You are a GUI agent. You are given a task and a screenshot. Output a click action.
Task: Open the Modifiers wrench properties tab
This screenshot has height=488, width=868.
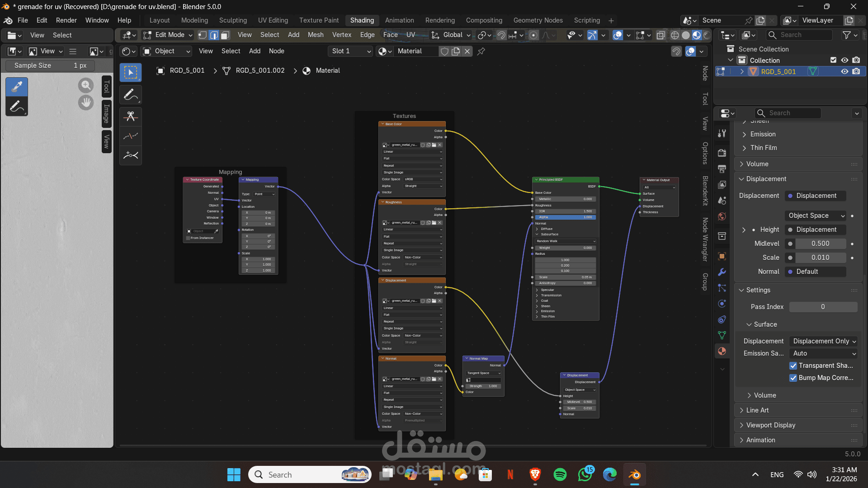[x=722, y=272]
